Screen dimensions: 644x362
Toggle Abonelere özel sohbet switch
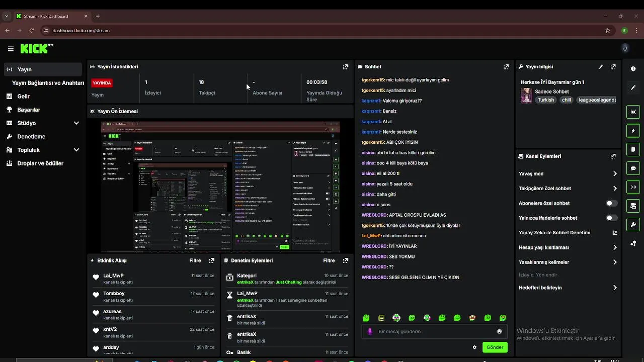(611, 203)
